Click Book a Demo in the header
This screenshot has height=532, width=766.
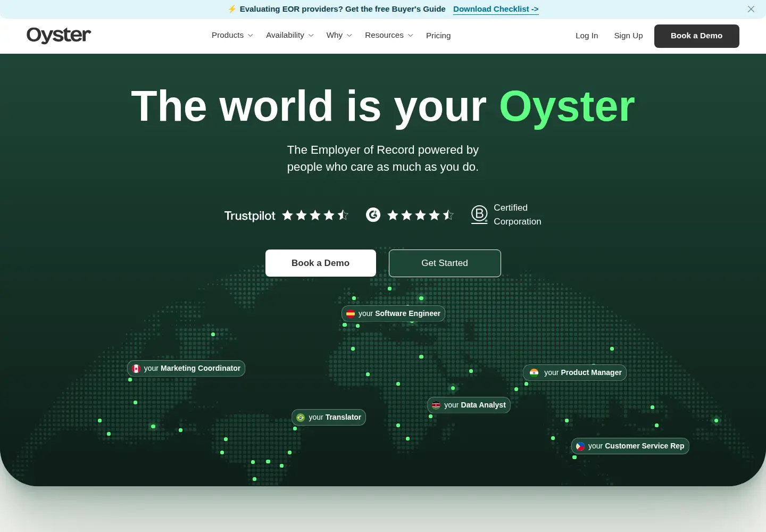tap(697, 36)
